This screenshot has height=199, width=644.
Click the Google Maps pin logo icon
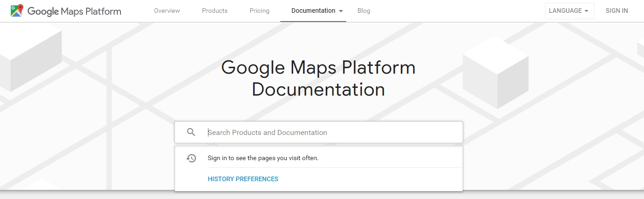coord(17,11)
